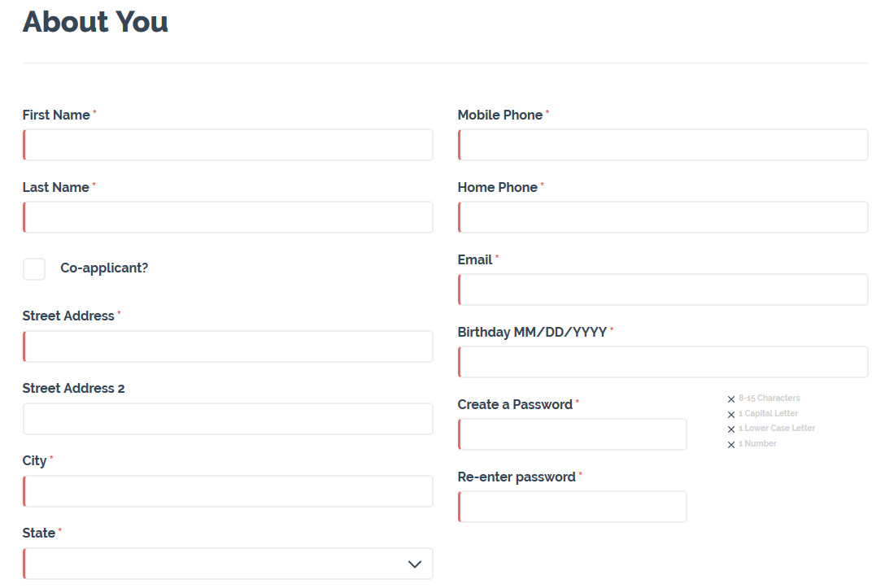Click the Create a Password field

(573, 434)
